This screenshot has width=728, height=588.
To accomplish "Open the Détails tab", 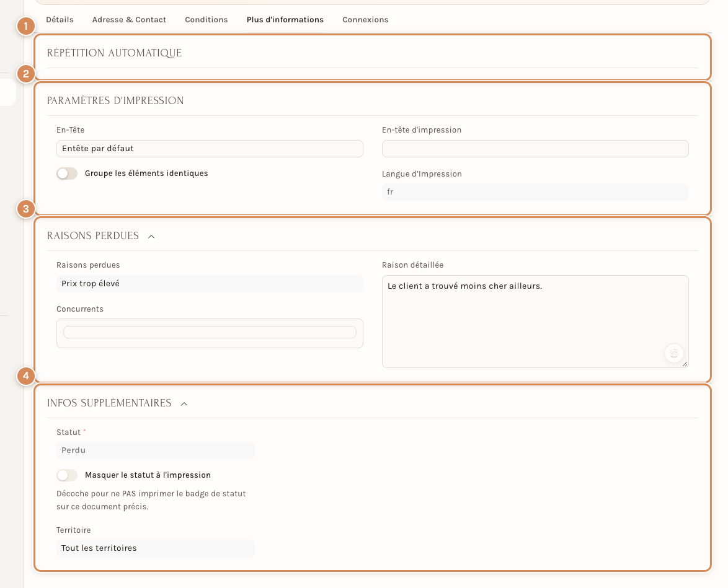I will pos(60,19).
